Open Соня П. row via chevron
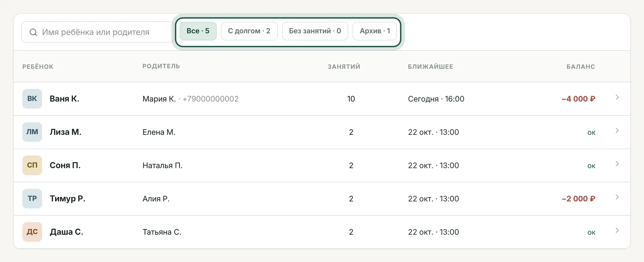This screenshot has height=262, width=644. (617, 164)
